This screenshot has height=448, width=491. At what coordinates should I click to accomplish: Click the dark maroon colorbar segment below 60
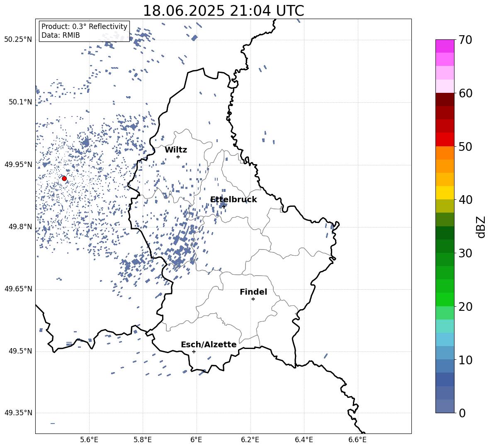coord(445,99)
